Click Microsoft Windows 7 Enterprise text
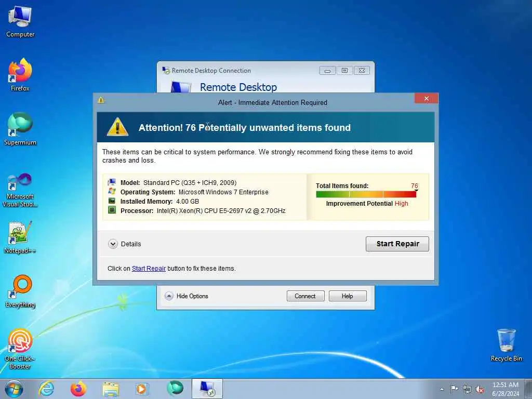532x399 pixels. 223,192
